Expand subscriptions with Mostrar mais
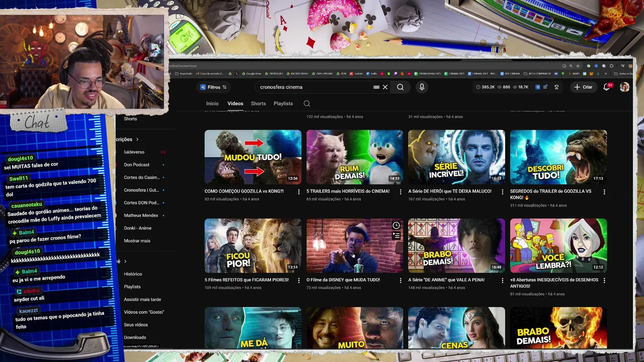 point(137,241)
